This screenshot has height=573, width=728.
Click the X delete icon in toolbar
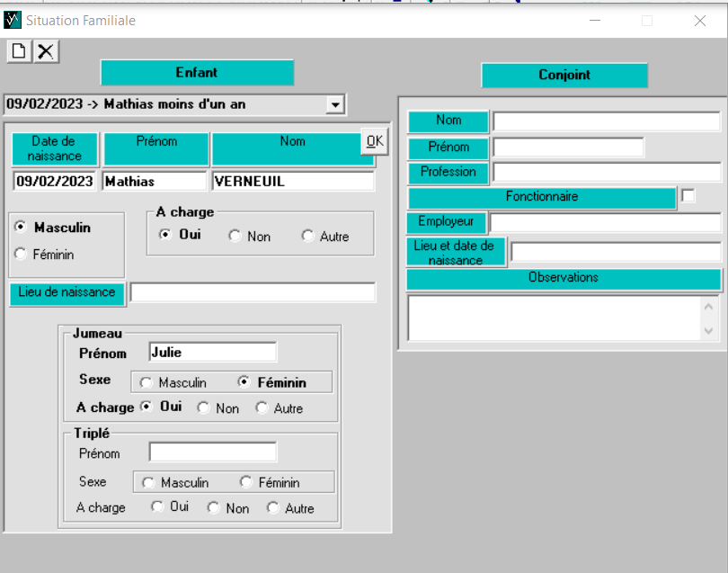(x=46, y=51)
